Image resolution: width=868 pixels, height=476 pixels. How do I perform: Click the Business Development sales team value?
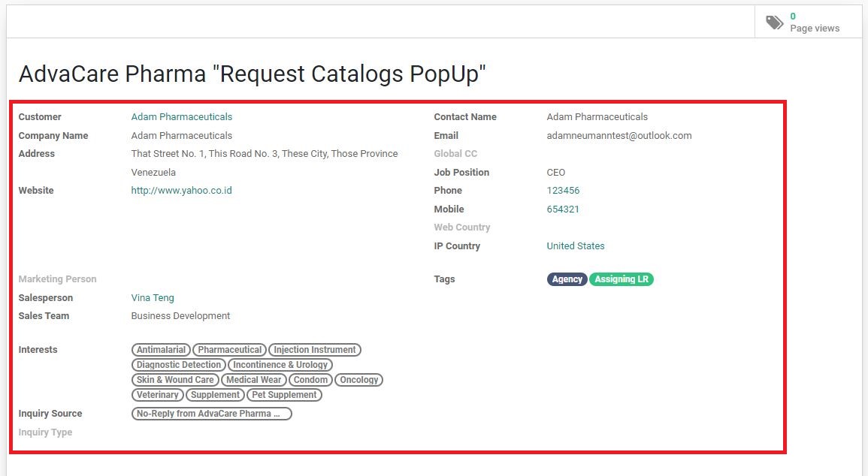[x=180, y=315]
